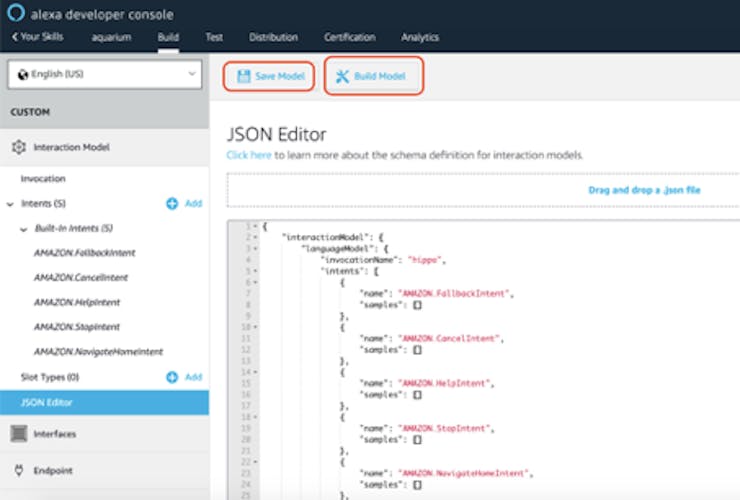Viewport: 740px width, 500px height.
Task: Open the Invocation section
Action: (x=43, y=179)
